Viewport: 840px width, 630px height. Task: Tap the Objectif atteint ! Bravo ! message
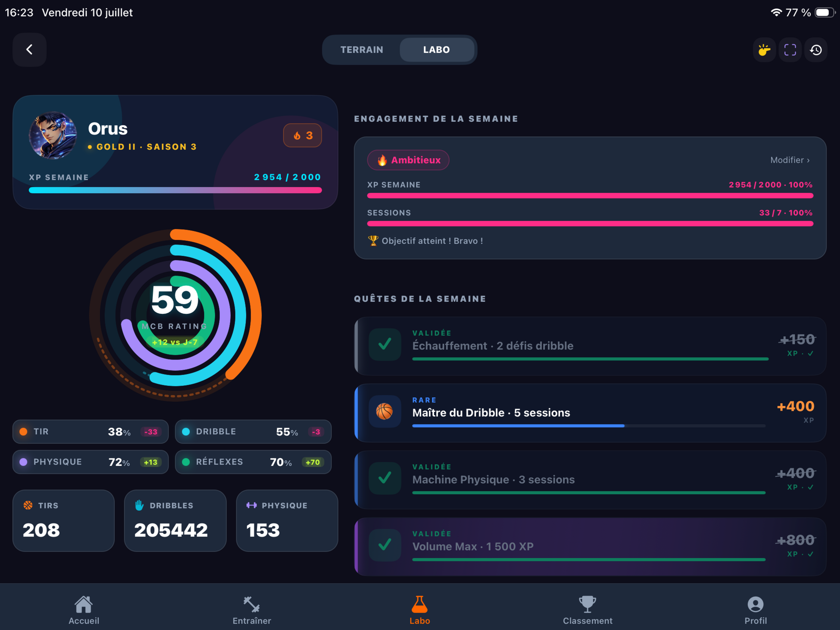pyautogui.click(x=432, y=241)
